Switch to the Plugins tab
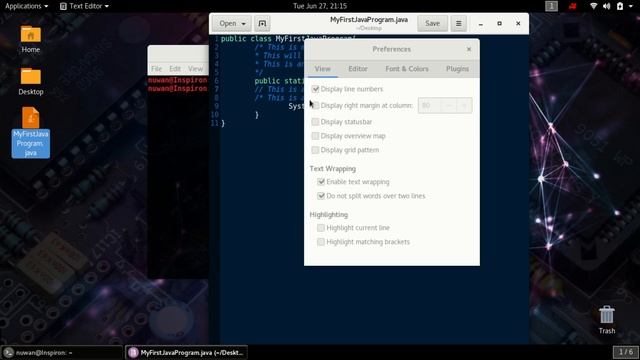Screen dimensions: 640x360 [457, 69]
